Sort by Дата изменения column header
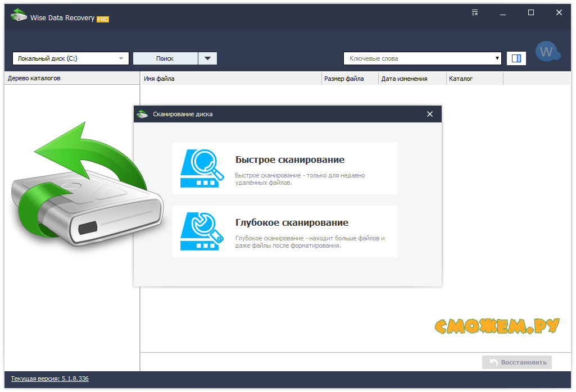 (412, 79)
